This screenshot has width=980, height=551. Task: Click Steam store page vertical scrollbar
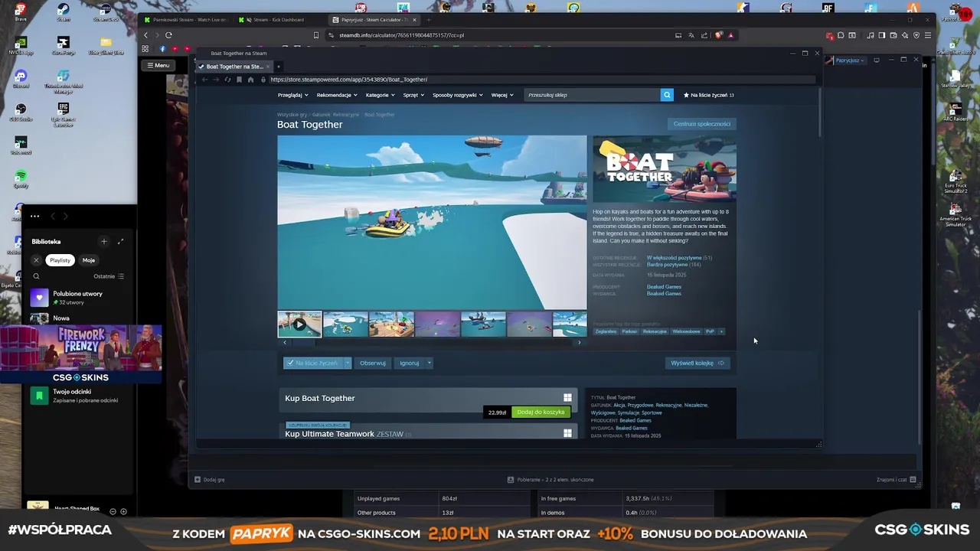pos(820,112)
